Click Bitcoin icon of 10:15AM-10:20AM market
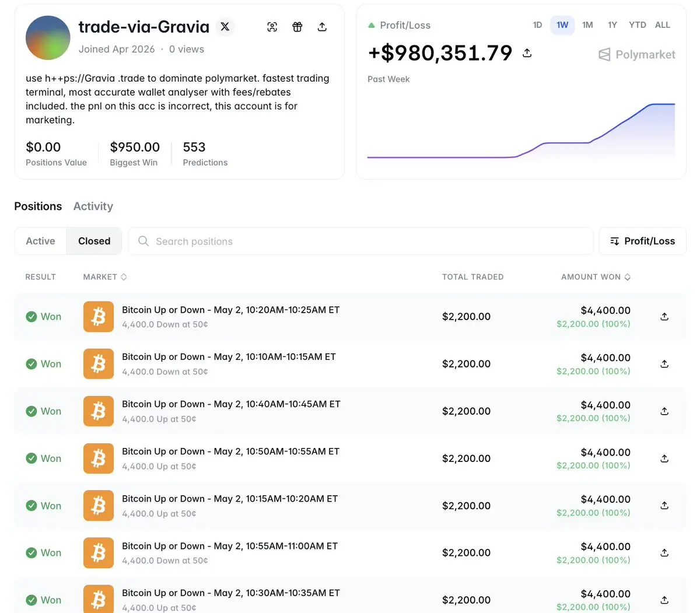700x613 pixels. 99,506
